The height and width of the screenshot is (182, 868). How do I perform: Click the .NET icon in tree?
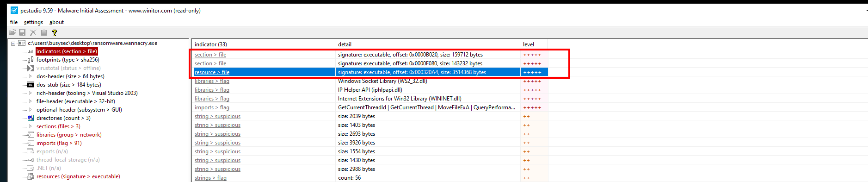31,168
